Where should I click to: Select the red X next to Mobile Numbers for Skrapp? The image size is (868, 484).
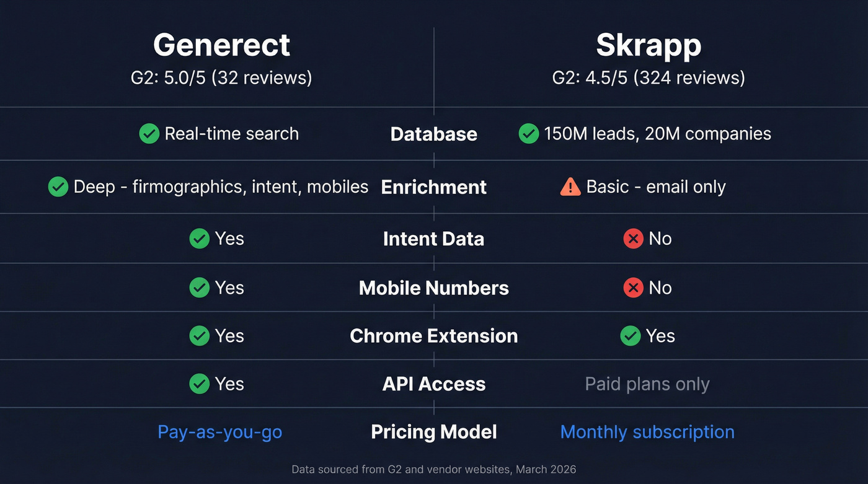[632, 288]
